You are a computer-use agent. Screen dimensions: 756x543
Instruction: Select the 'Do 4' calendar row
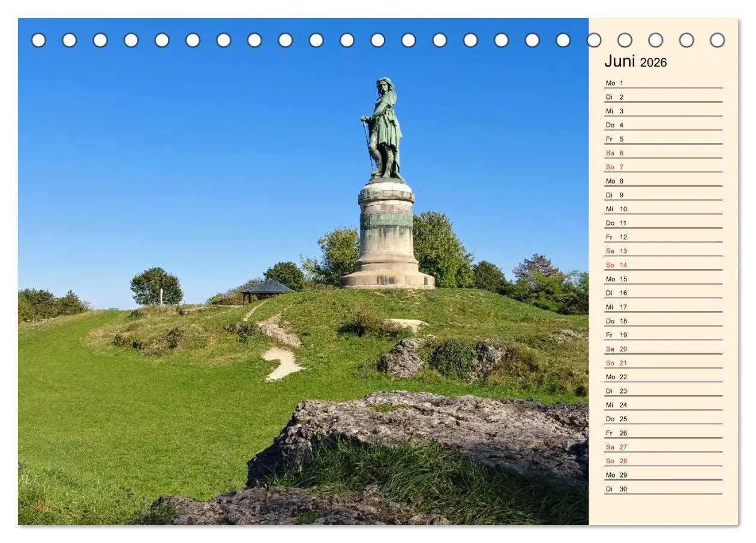click(663, 125)
